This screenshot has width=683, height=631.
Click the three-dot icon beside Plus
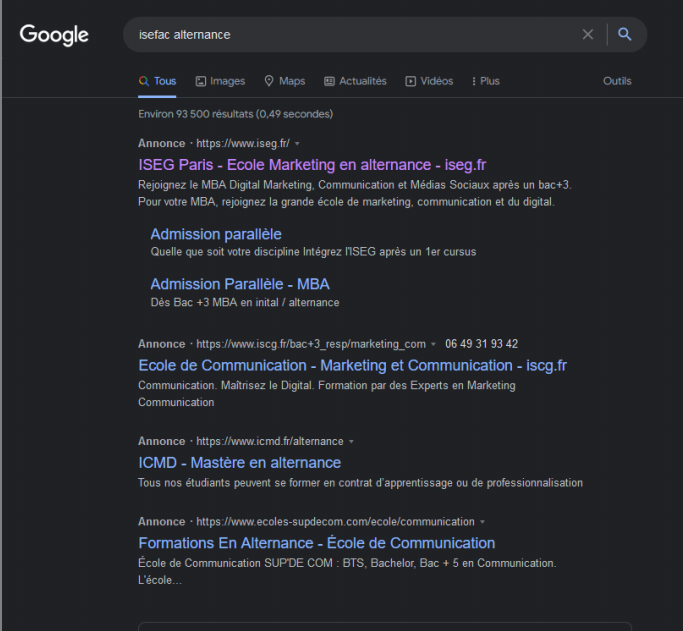[474, 81]
